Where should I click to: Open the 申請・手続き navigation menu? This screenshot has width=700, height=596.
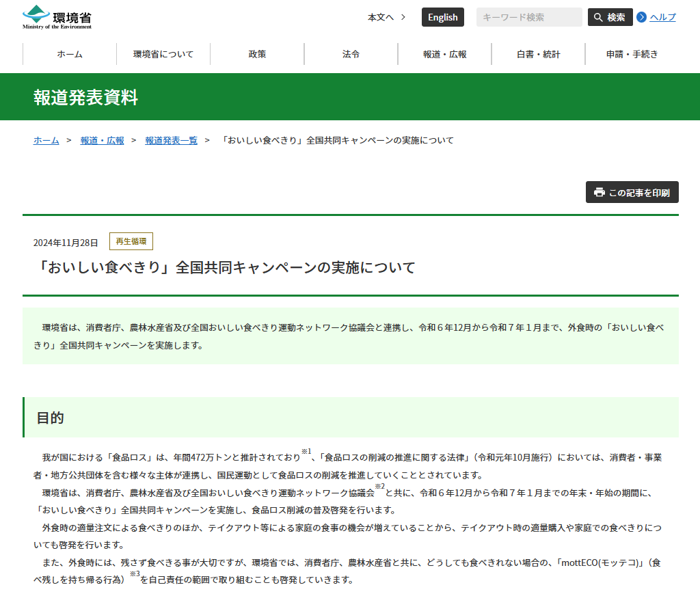[631, 54]
